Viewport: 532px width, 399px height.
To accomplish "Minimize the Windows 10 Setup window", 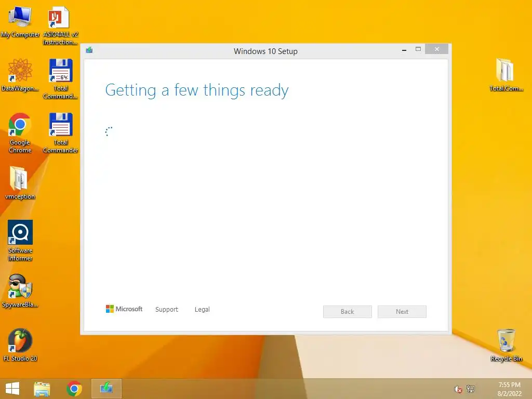I will pos(404,49).
